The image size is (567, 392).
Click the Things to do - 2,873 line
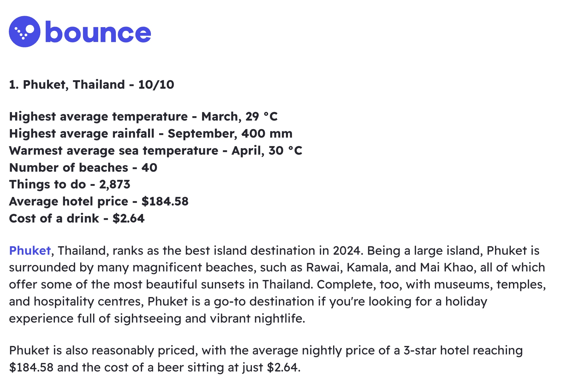click(x=69, y=185)
